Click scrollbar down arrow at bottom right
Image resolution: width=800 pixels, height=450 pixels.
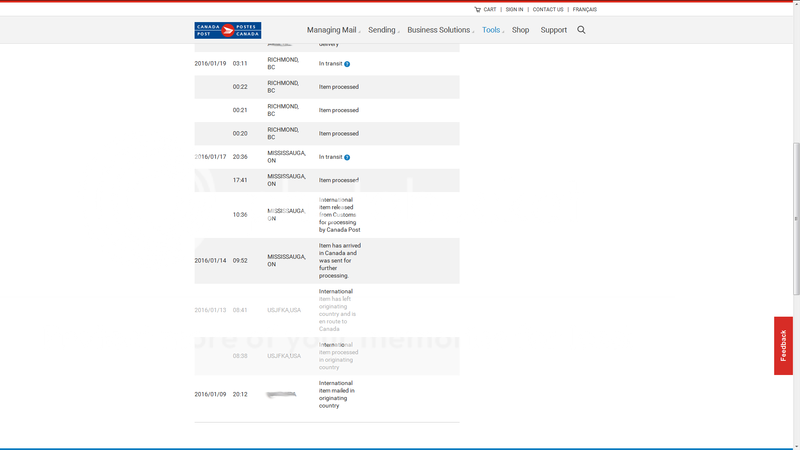pos(795,445)
